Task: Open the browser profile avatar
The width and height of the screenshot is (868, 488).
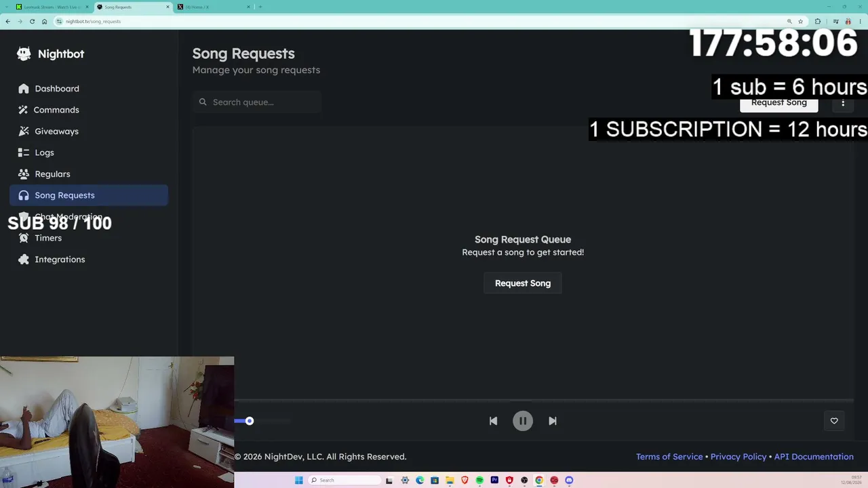Action: (848, 22)
